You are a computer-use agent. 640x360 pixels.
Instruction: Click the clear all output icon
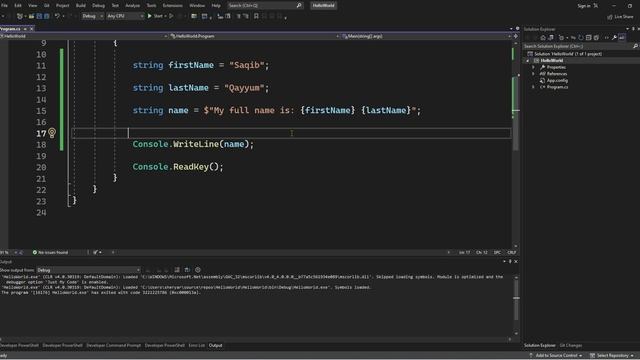coord(177,270)
